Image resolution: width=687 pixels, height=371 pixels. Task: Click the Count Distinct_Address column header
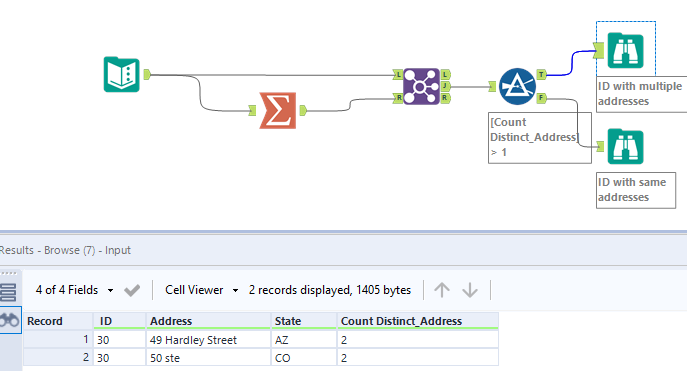418,321
